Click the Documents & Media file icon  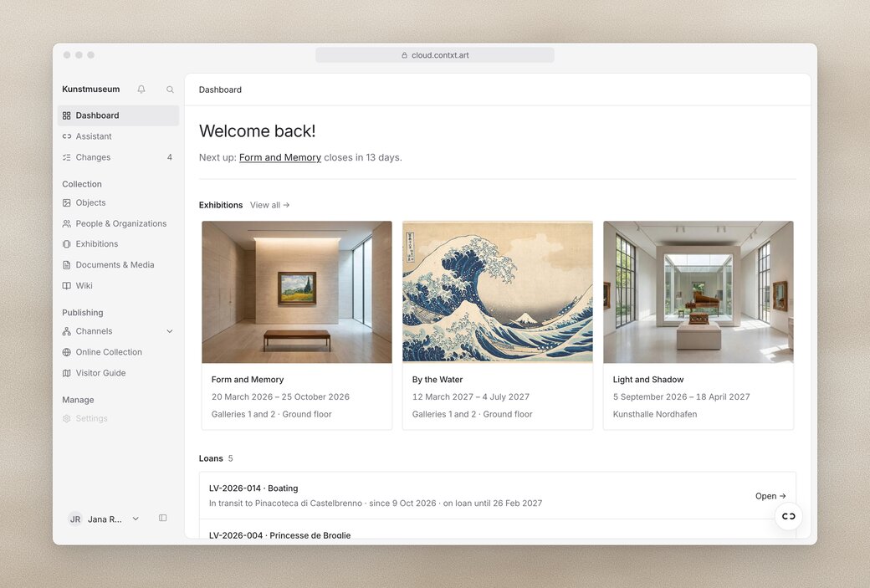point(67,265)
